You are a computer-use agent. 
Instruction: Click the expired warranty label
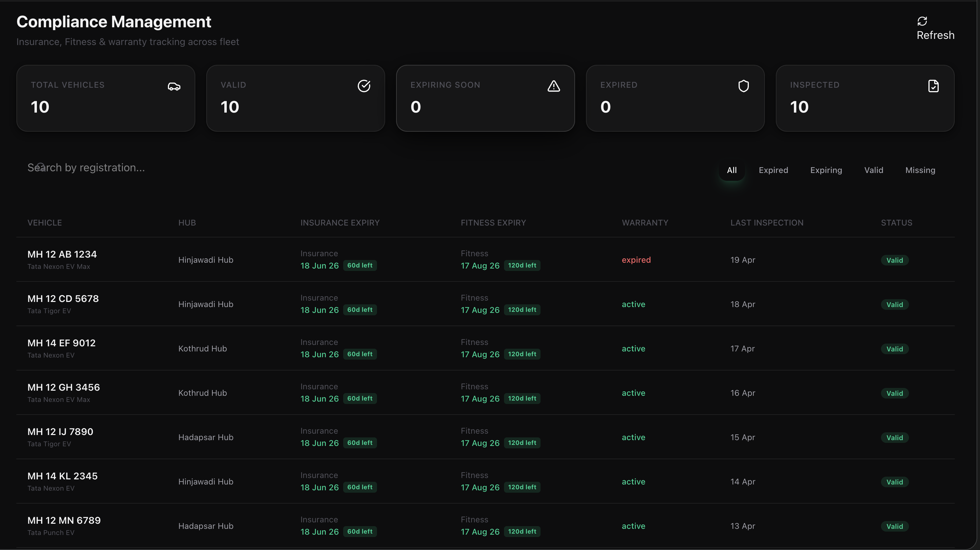(636, 260)
